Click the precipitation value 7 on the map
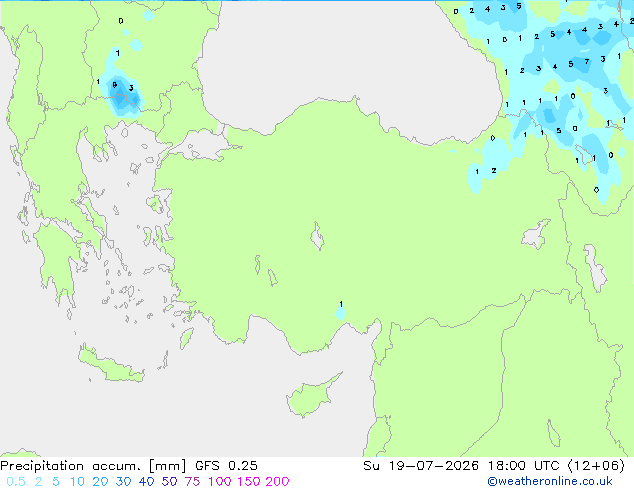The width and height of the screenshot is (634, 490). pos(587,61)
